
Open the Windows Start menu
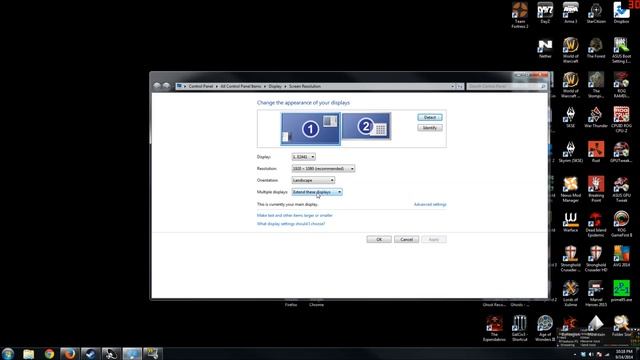coord(8,353)
